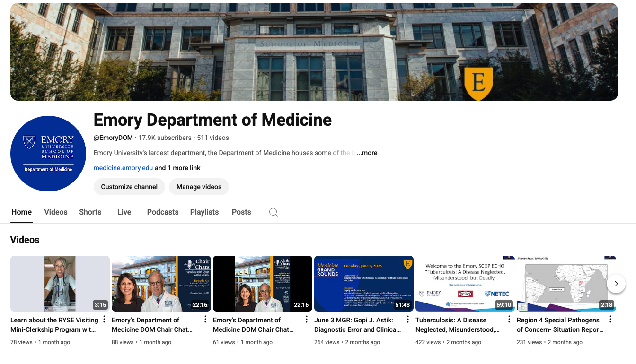Open the Podcasts tab
This screenshot has width=636, height=364.
pos(162,212)
